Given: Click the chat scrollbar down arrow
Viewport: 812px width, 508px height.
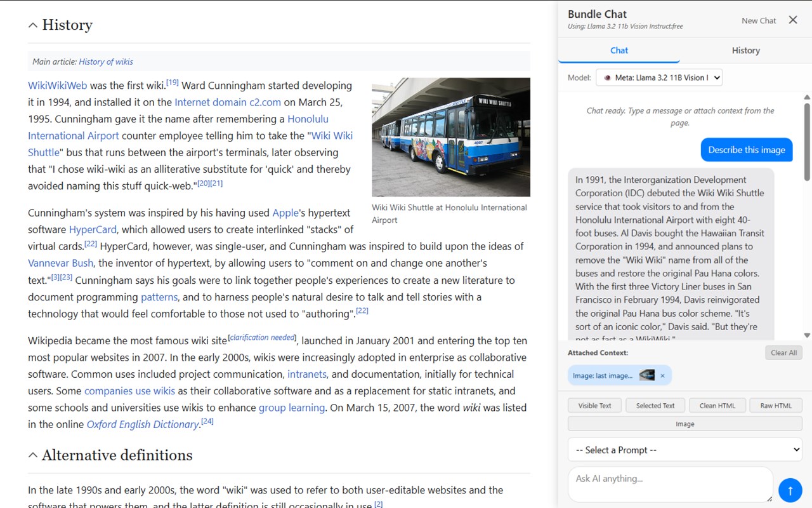Looking at the screenshot, I should [807, 335].
